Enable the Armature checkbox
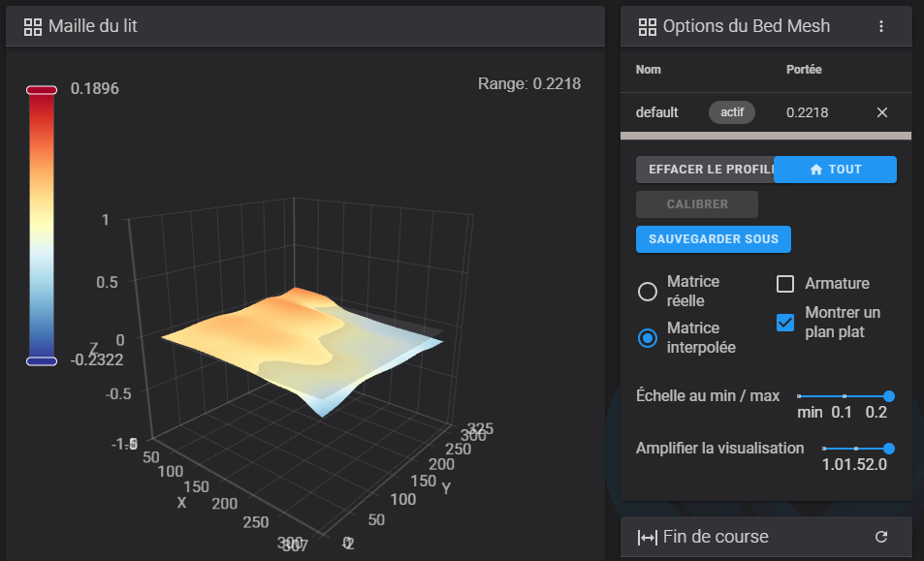The width and height of the screenshot is (924, 561). coord(785,284)
